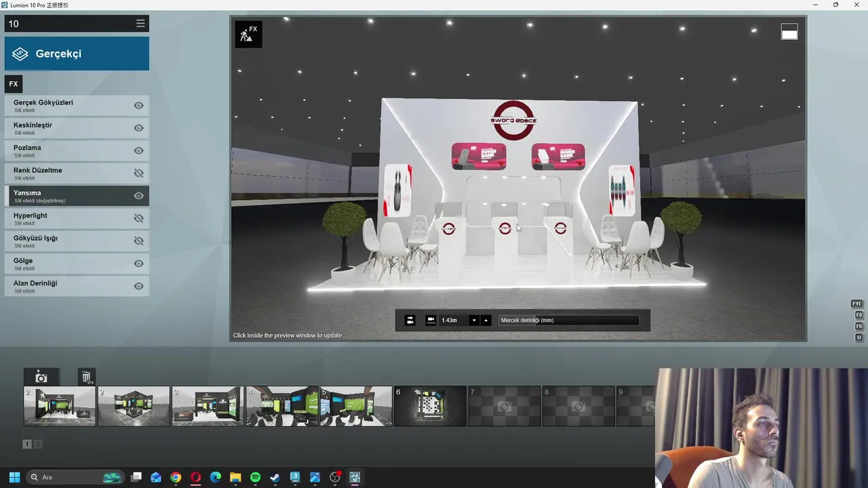Select the Pozlama effect row
This screenshot has width=868, height=488.
point(77,150)
